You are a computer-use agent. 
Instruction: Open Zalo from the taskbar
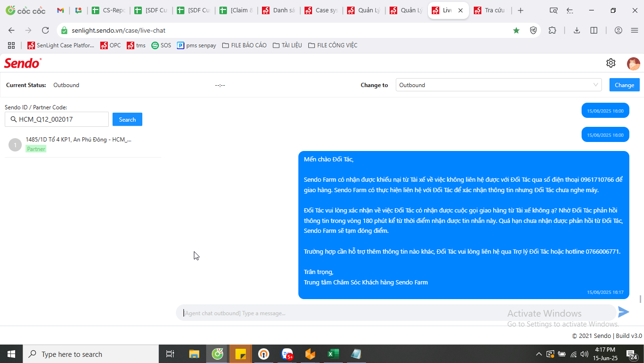tap(287, 354)
